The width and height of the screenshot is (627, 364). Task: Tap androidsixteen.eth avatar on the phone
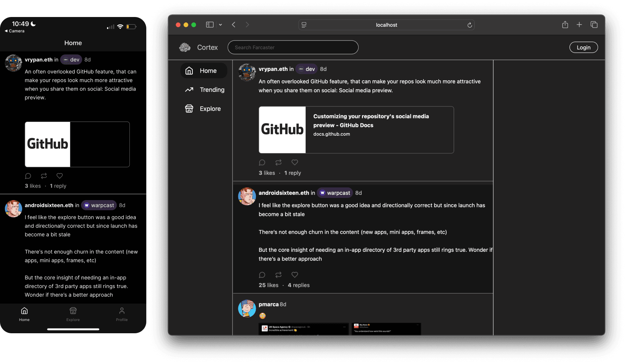(13, 209)
